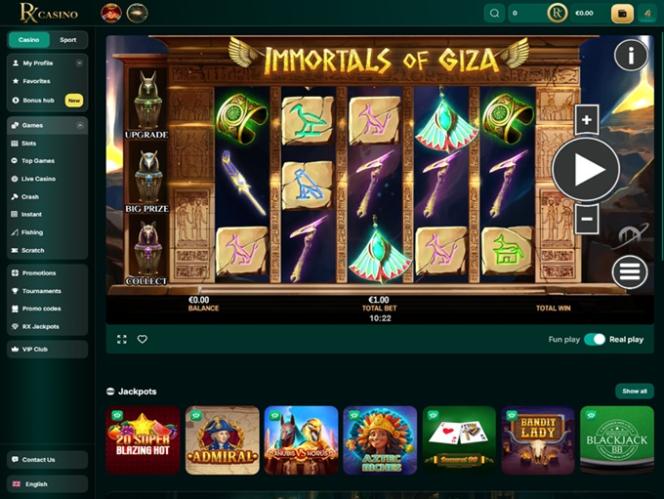Open the slot game hamburger menu

(630, 272)
